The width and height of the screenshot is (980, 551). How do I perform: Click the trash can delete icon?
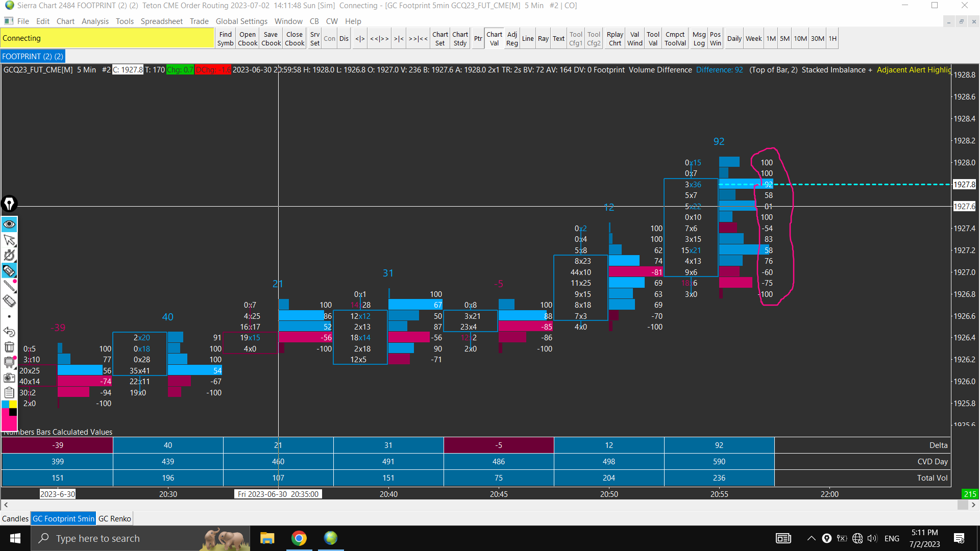pos(9,347)
